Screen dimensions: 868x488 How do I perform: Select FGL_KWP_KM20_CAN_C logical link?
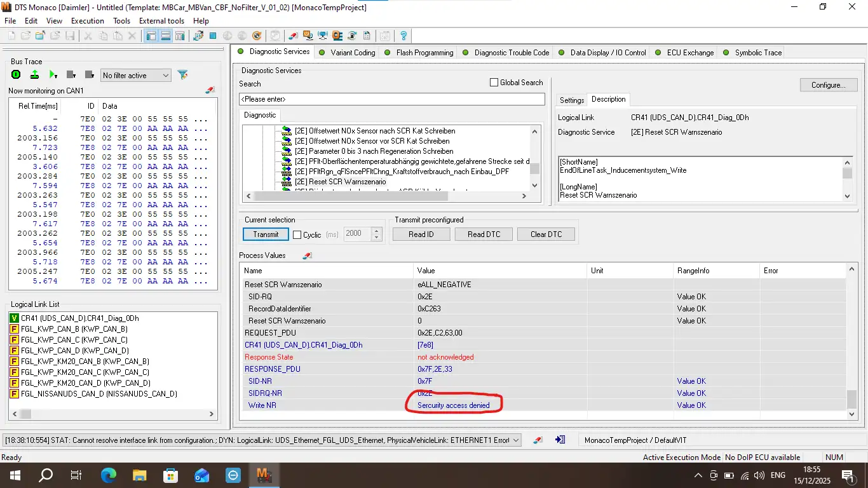tap(85, 372)
